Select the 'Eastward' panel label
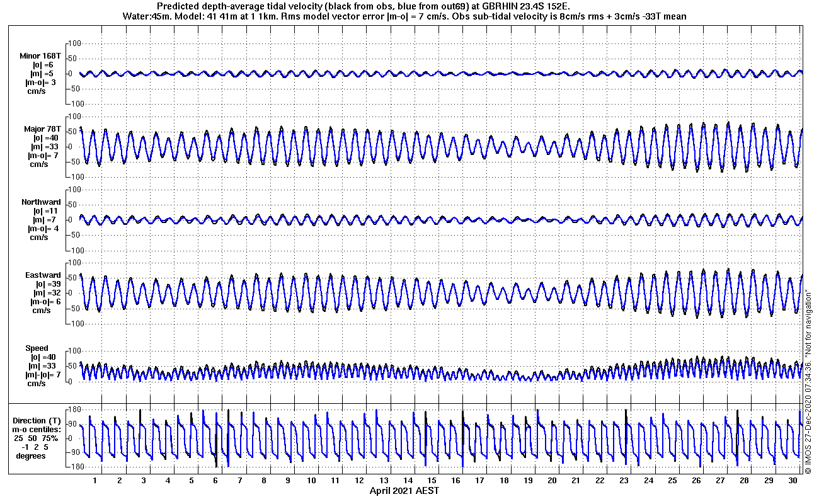The height and width of the screenshot is (504, 819). coord(43,275)
